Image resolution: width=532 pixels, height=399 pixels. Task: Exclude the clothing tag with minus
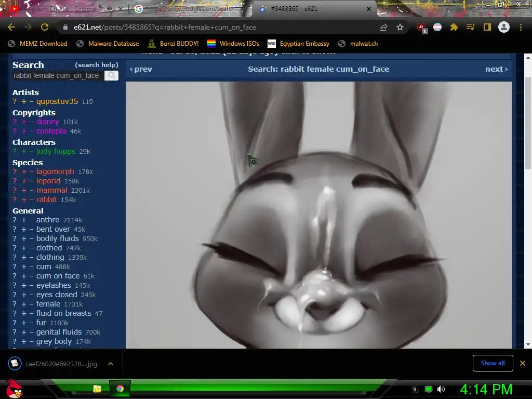tap(32, 258)
